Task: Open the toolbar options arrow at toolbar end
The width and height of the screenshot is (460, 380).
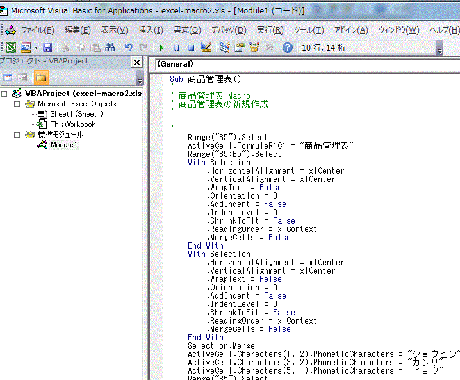Action: 440,49
